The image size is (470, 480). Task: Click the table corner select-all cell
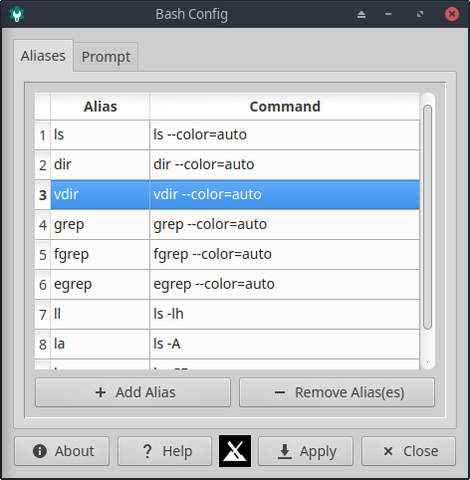coord(43,107)
